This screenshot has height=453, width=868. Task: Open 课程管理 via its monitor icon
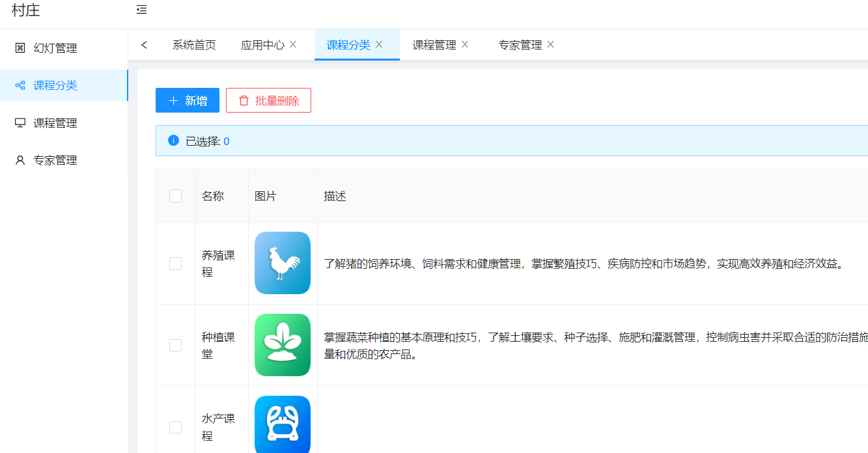20,122
